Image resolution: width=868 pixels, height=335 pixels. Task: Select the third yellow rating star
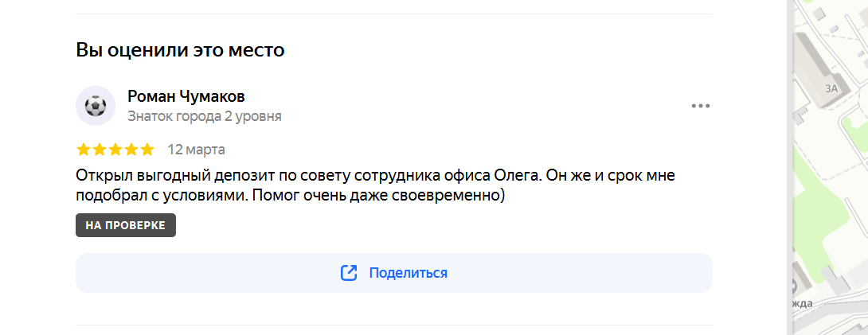115,150
